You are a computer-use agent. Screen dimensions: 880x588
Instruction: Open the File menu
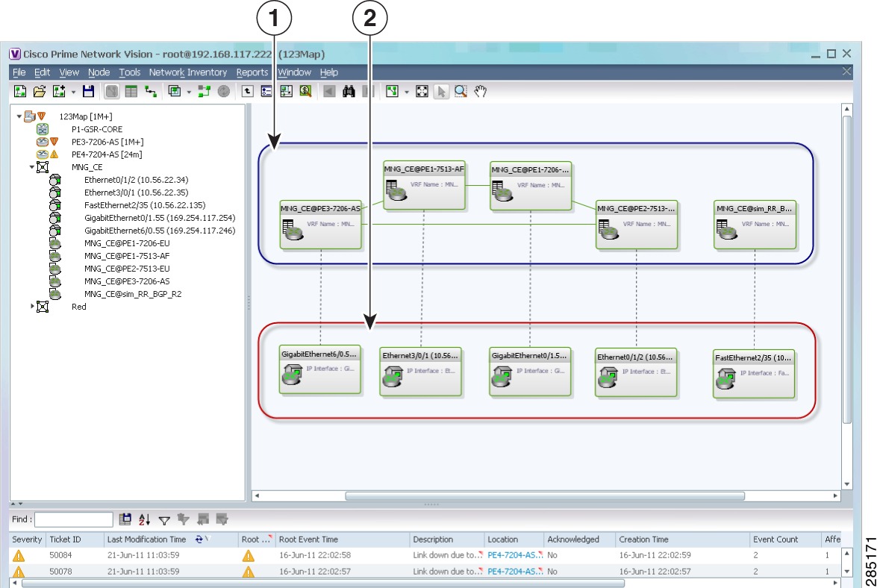19,72
